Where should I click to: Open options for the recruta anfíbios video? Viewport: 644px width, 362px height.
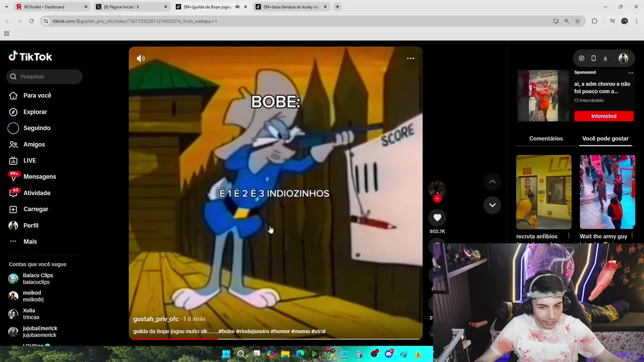pos(569,236)
